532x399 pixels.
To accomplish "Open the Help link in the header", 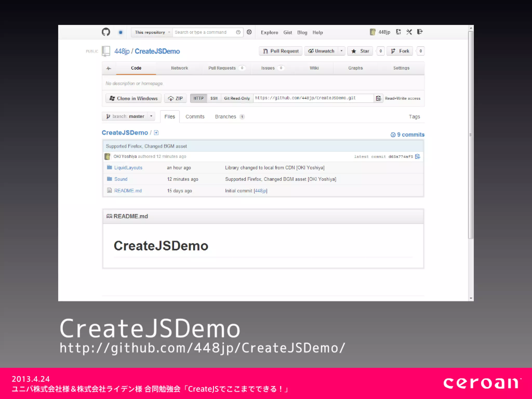I will pyautogui.click(x=317, y=32).
